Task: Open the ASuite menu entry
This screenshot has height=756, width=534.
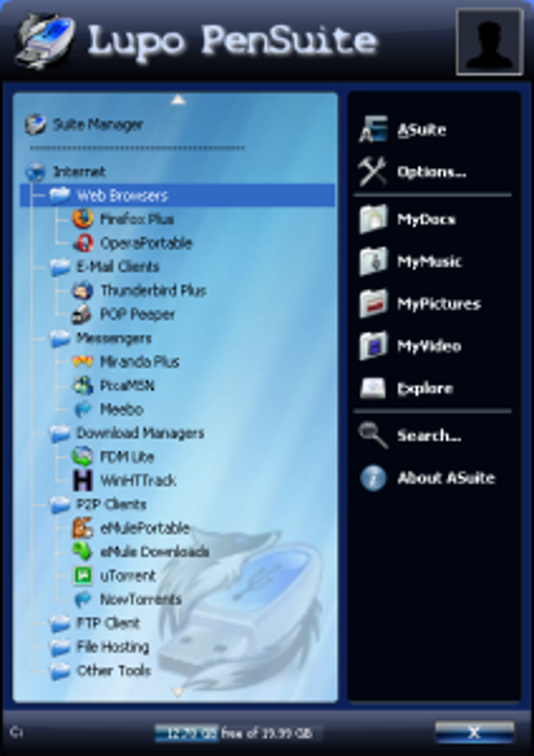Action: (x=422, y=130)
